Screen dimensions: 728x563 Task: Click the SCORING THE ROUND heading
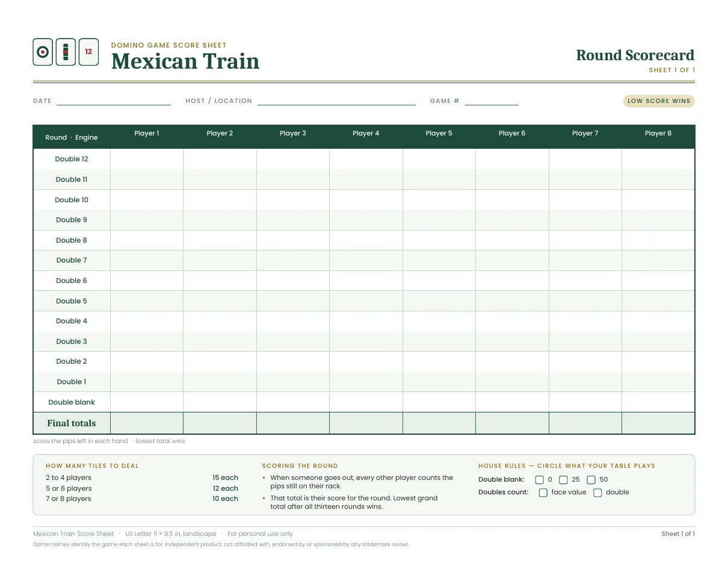300,466
